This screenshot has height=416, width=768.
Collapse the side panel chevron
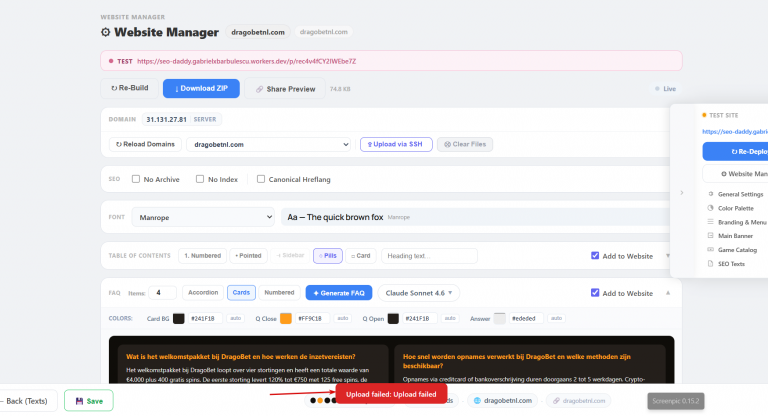point(681,193)
